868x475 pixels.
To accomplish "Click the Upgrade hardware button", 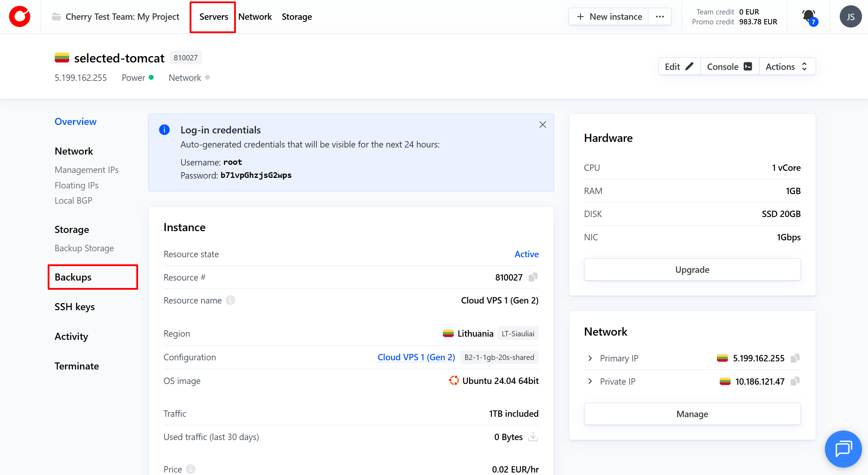I will pos(692,270).
